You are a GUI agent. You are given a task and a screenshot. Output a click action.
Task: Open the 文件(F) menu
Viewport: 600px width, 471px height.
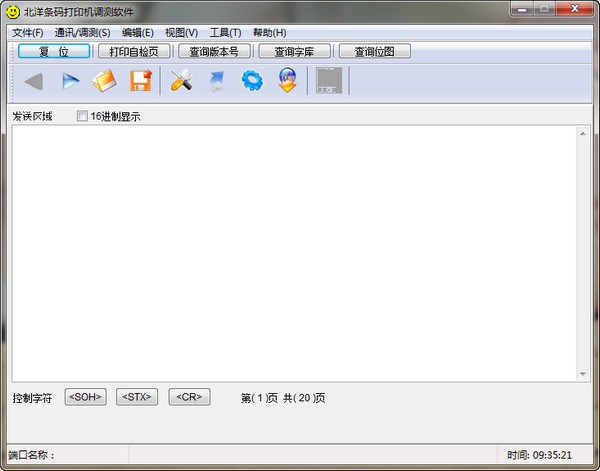[x=28, y=33]
